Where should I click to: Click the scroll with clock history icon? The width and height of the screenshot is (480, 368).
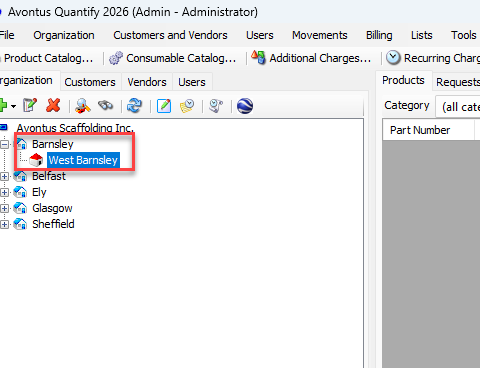216,106
